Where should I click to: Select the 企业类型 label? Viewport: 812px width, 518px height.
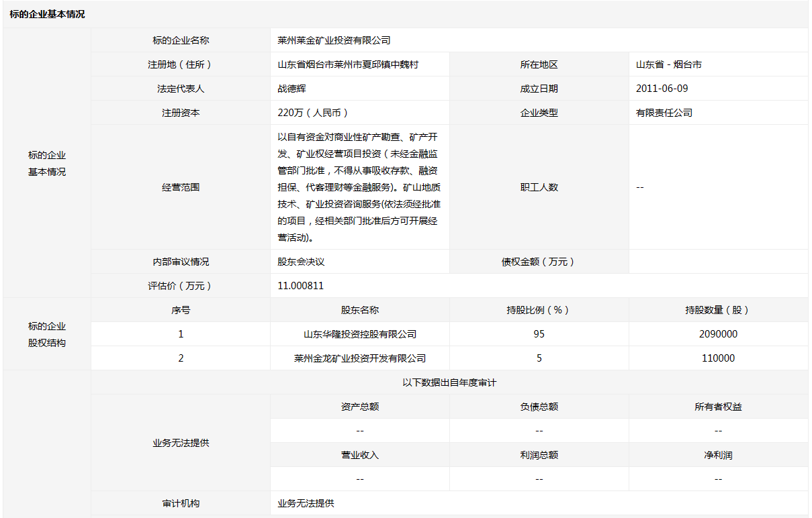539,113
